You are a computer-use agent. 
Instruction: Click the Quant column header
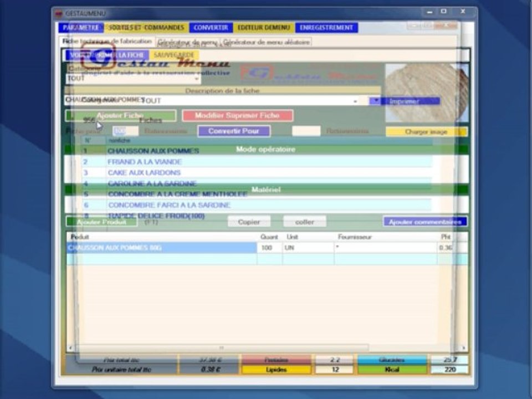[269, 237]
